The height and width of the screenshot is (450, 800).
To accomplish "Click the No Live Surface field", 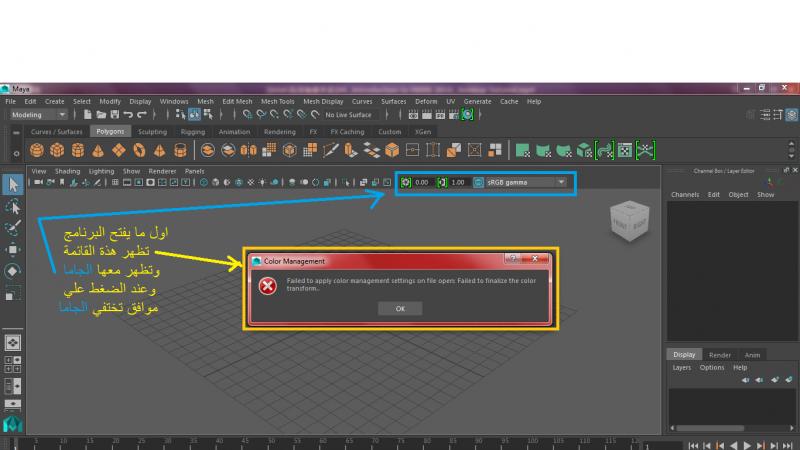I will (x=352, y=114).
